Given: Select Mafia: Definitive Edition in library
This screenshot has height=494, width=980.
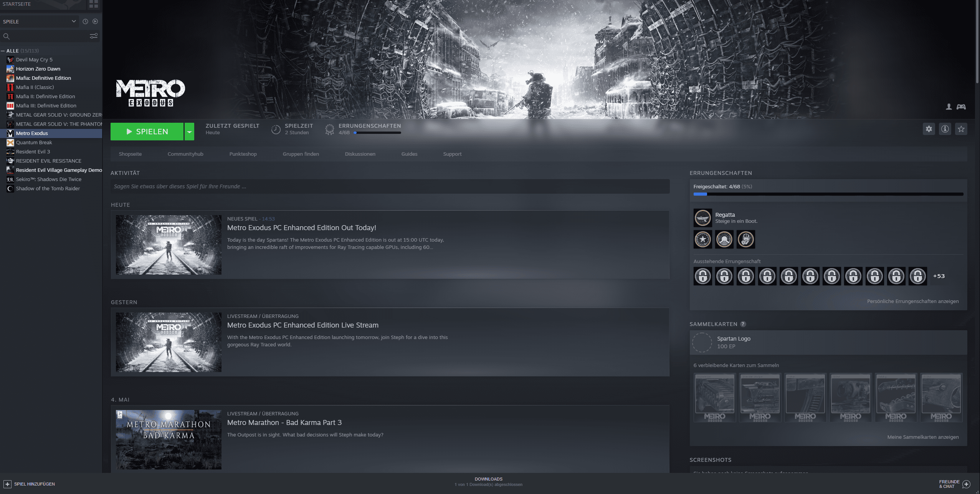Looking at the screenshot, I should pos(51,78).
